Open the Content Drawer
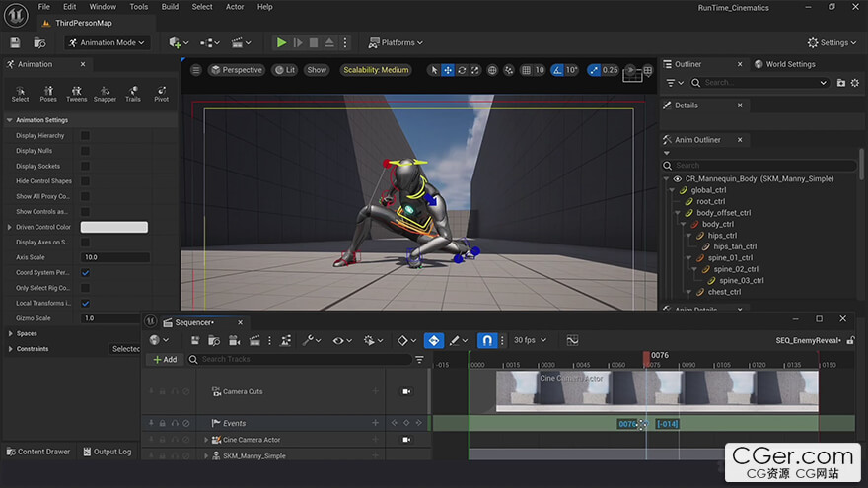 coord(37,452)
